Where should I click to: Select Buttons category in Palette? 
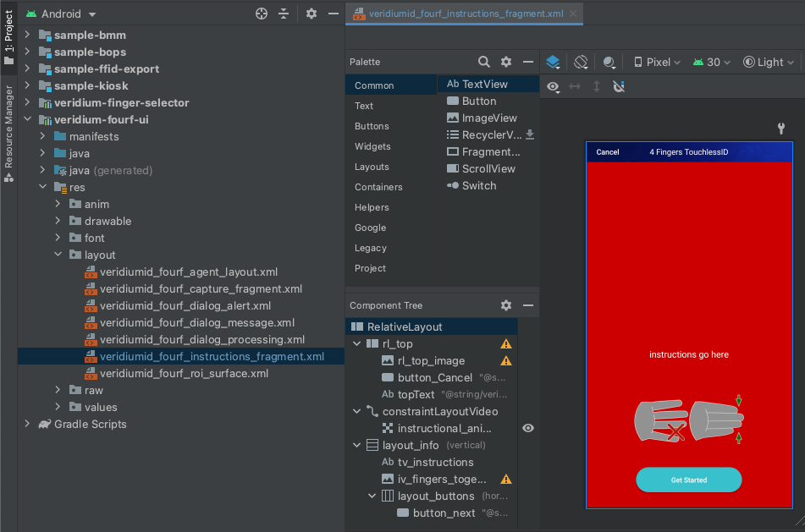372,126
